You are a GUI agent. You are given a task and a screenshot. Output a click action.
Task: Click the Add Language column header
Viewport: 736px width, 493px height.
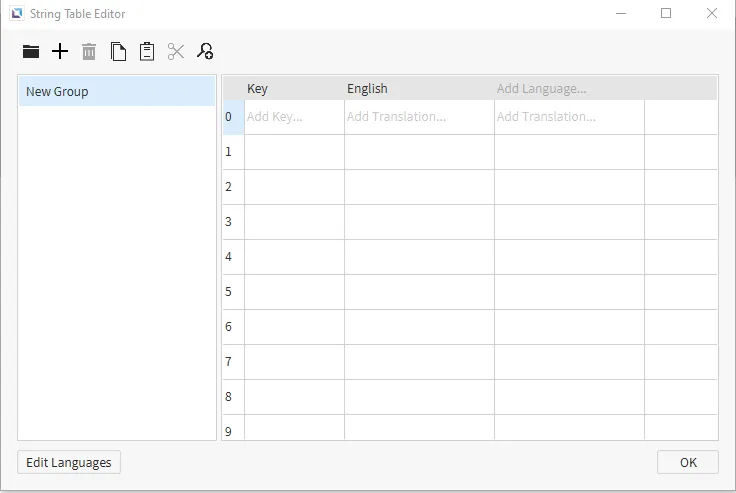click(x=568, y=88)
